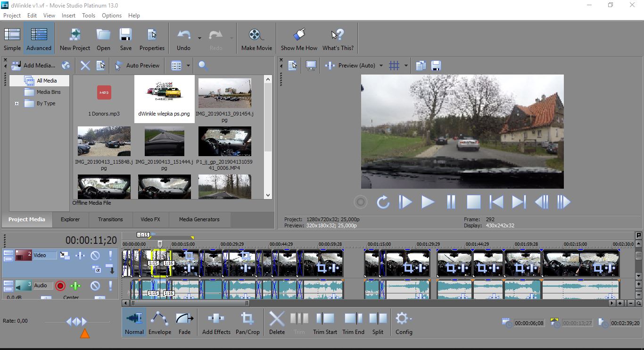The image size is (644, 350).
Task: Select the 1 Donors.mp3 media file
Action: [104, 99]
